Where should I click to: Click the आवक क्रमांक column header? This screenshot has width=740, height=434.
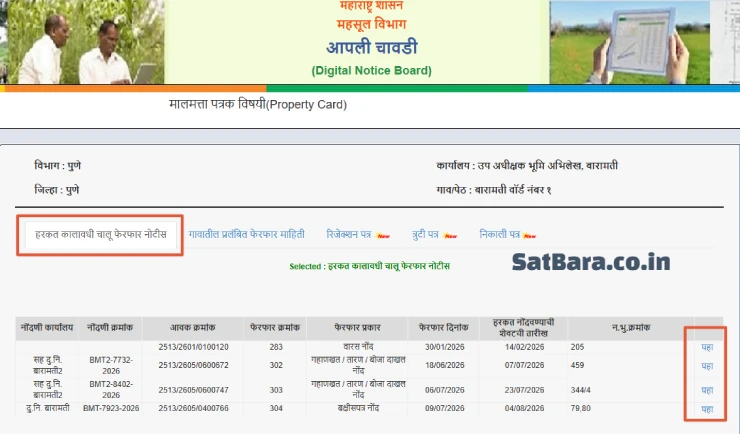pyautogui.click(x=193, y=327)
